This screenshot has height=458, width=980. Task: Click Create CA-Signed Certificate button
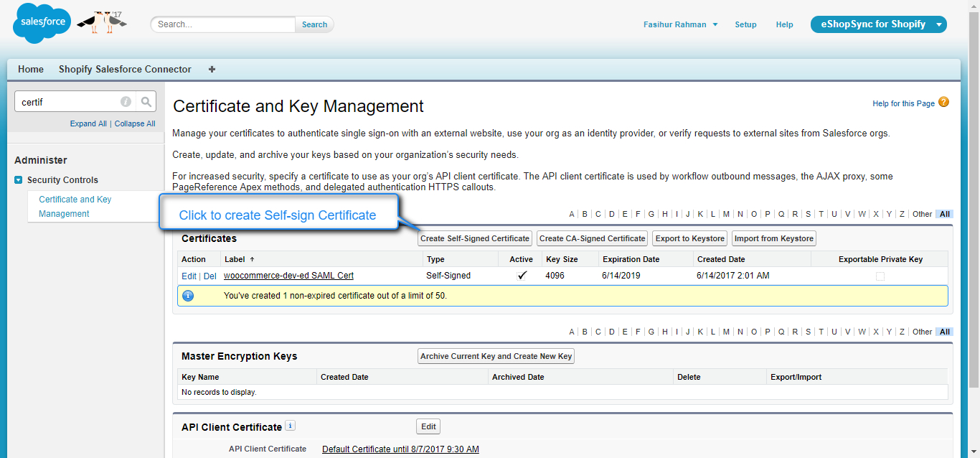click(592, 238)
